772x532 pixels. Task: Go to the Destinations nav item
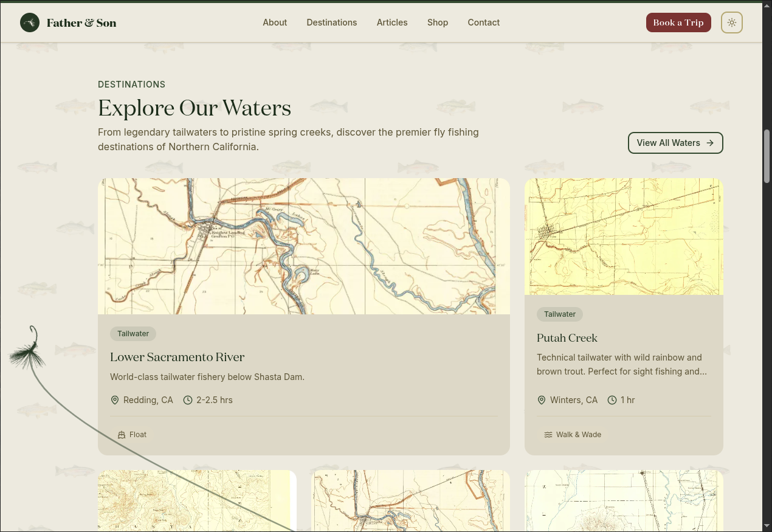(x=332, y=22)
